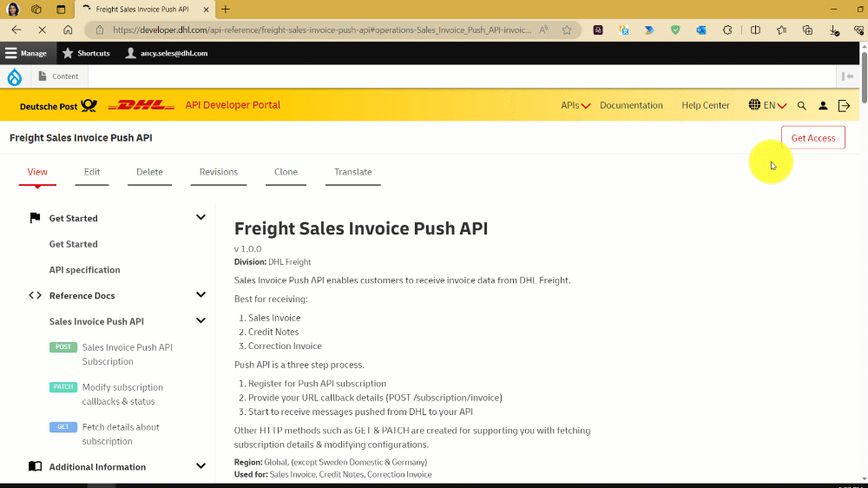868x488 pixels.
Task: Open the Translate tab
Action: [352, 172]
